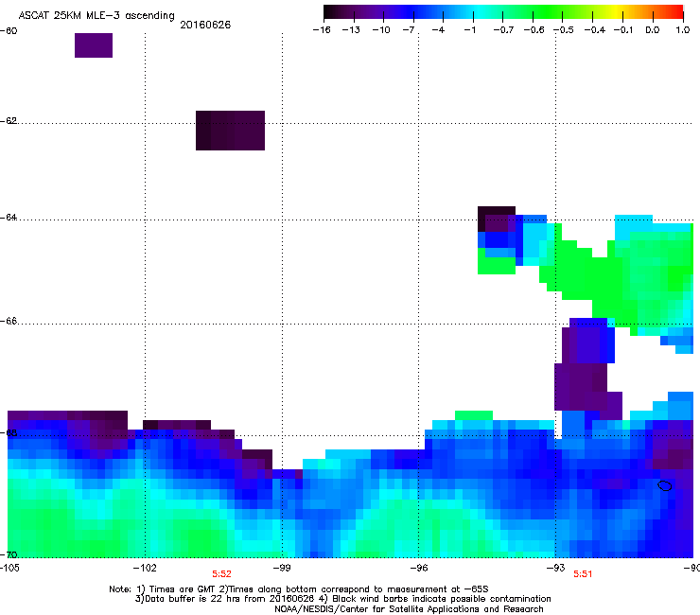Click the color scale label -0.6

click(x=534, y=30)
